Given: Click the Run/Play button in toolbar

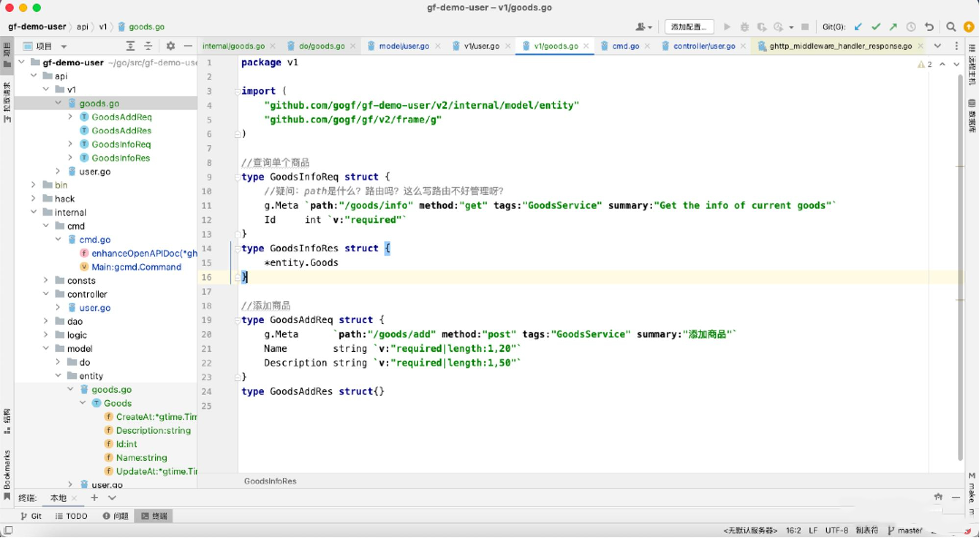Looking at the screenshot, I should [726, 26].
